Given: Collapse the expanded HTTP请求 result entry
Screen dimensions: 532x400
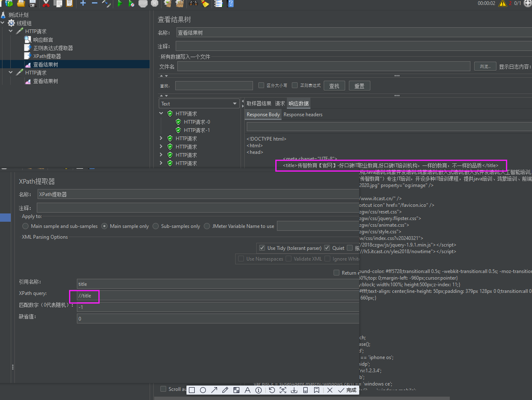Looking at the screenshot, I should [x=161, y=113].
